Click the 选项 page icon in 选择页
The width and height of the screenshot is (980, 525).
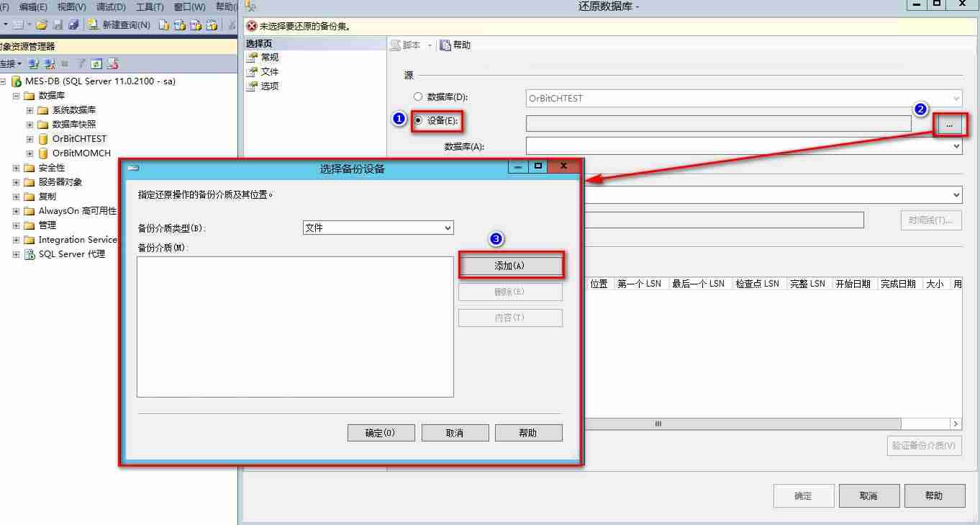[x=251, y=86]
